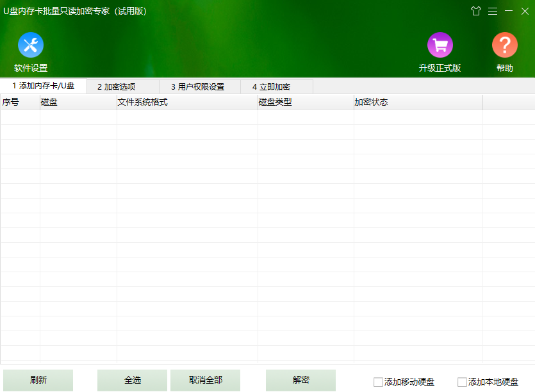Click 取消全部 to deselect everything
The width and height of the screenshot is (535, 392).
pos(205,380)
